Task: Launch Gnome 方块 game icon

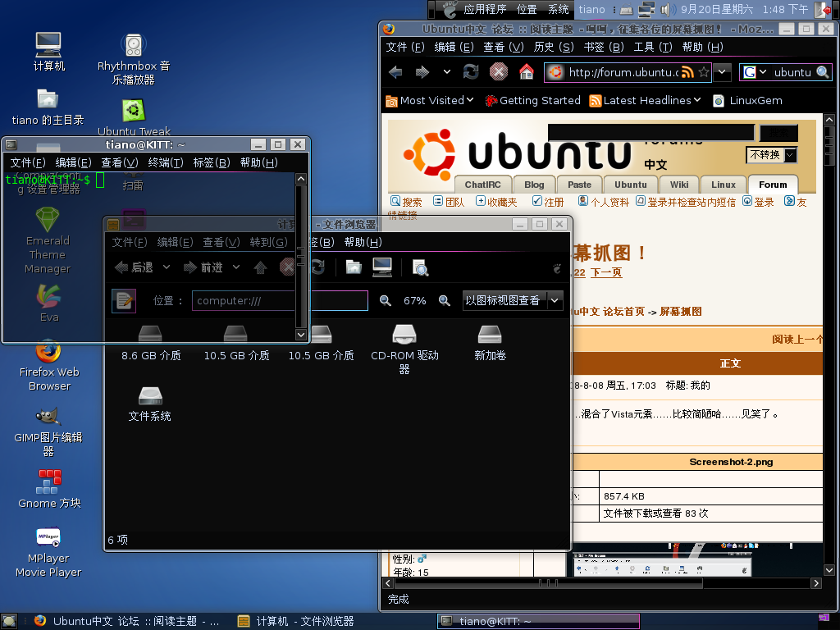Action: tap(48, 482)
